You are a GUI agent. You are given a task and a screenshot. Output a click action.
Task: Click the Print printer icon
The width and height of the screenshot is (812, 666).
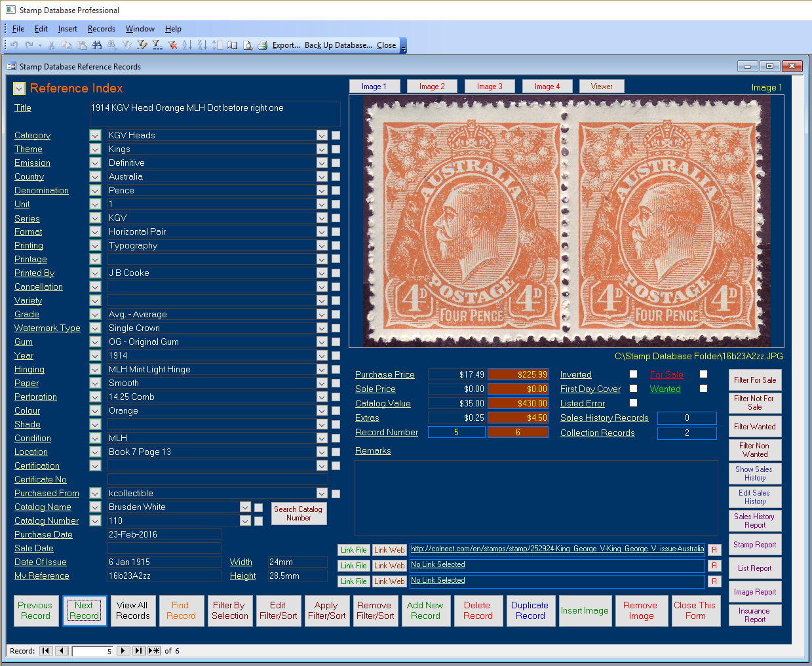click(262, 45)
